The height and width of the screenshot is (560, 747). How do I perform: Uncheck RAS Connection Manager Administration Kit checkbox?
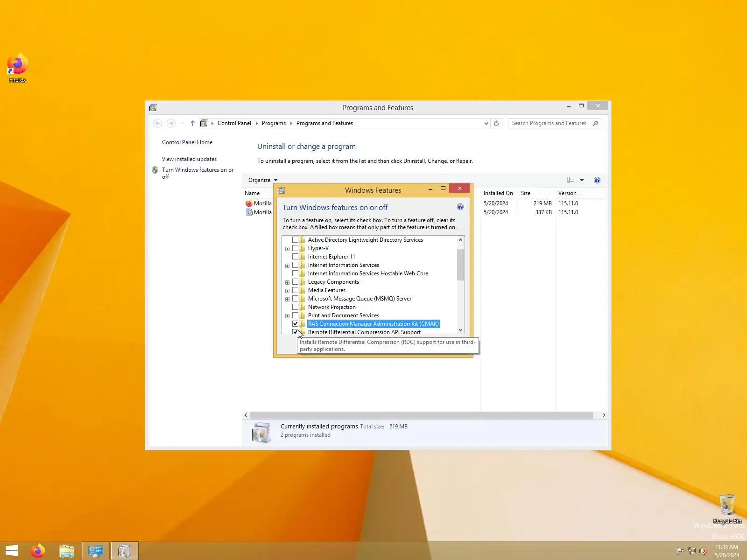coord(295,324)
